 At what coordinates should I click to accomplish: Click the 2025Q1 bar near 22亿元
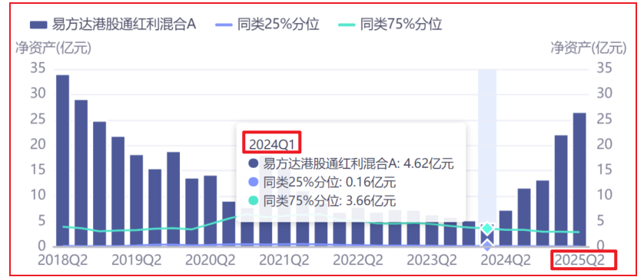pyautogui.click(x=561, y=191)
